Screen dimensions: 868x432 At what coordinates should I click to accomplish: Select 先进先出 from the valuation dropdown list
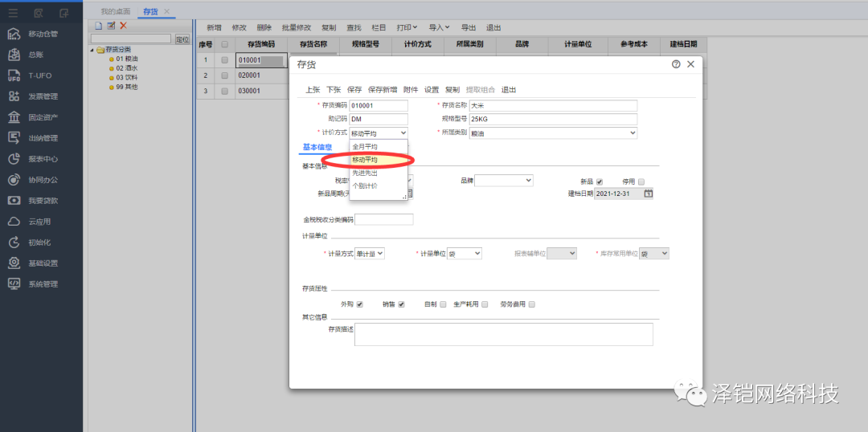365,173
